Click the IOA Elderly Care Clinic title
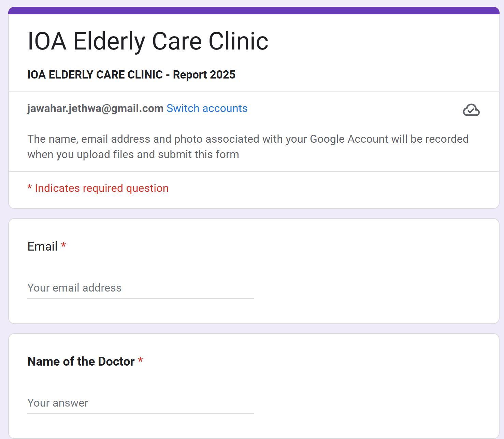504x439 pixels. (148, 41)
